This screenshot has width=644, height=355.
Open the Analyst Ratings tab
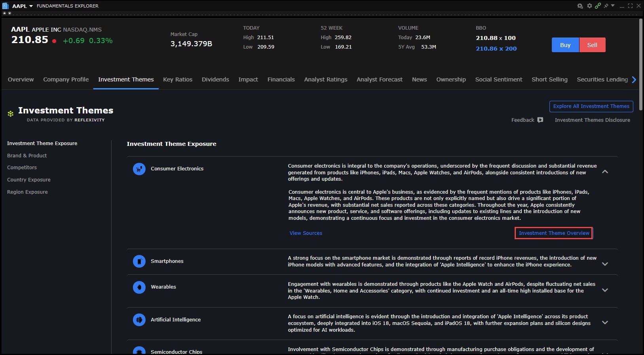pos(326,79)
